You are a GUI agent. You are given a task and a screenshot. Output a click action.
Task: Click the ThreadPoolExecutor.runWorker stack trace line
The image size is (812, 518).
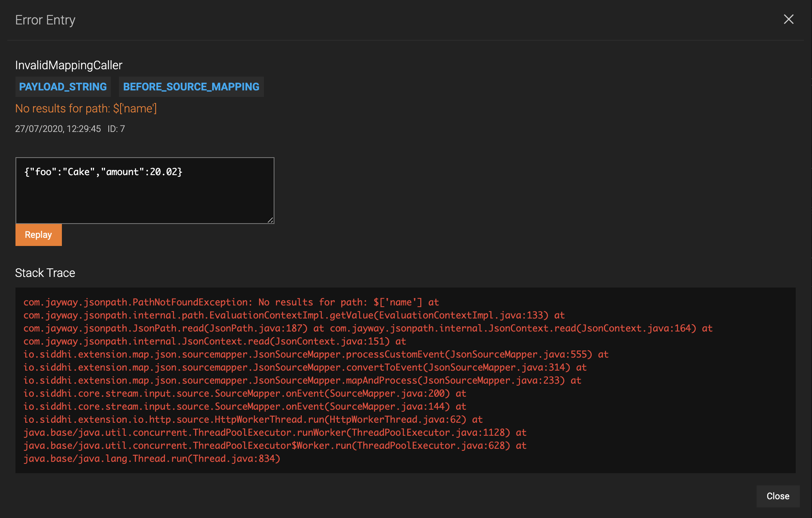(x=275, y=432)
